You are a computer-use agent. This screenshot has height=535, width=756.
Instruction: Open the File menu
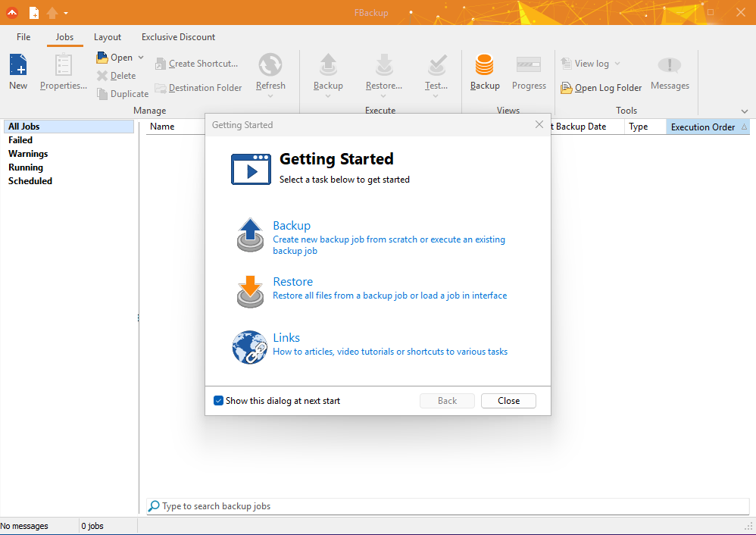[x=23, y=37]
